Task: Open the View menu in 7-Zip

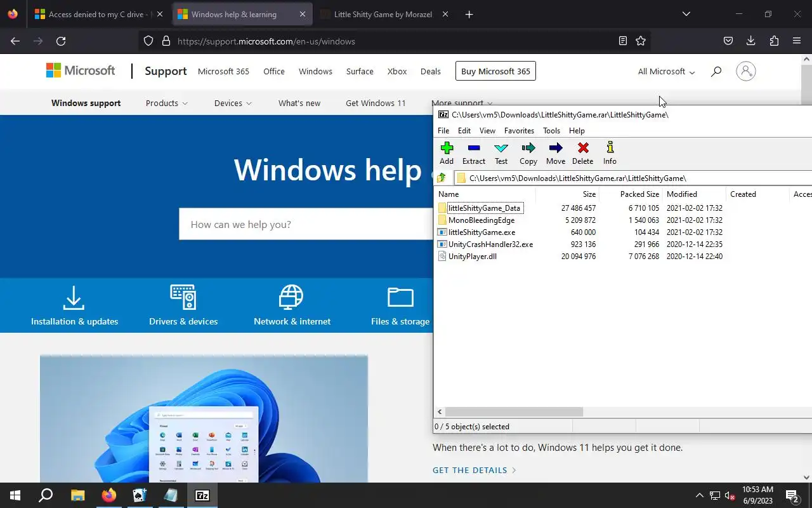Action: point(487,130)
